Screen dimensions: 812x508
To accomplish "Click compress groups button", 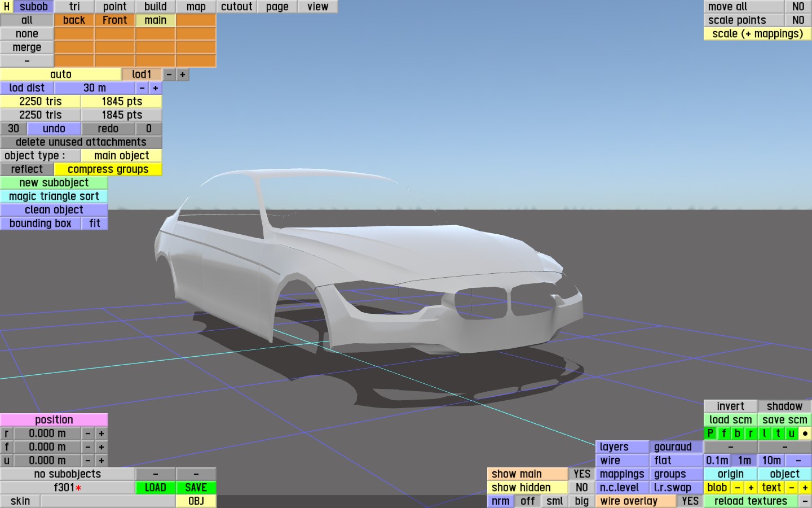I will (108, 169).
